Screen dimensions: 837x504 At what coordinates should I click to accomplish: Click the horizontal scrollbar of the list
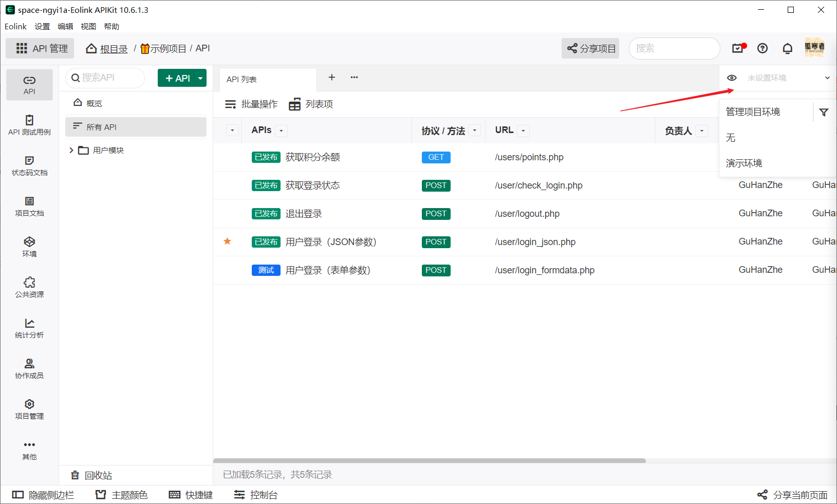430,461
